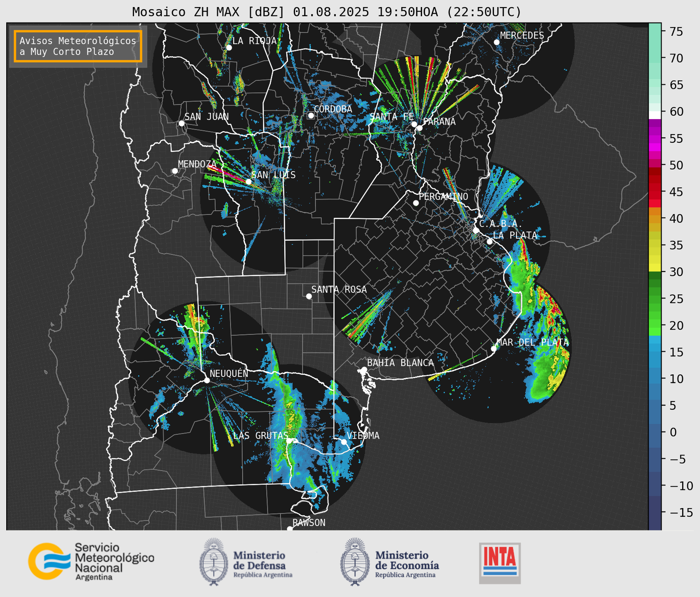Image resolution: width=700 pixels, height=597 pixels.
Task: Click the CORDOBA label text
Action: (333, 109)
